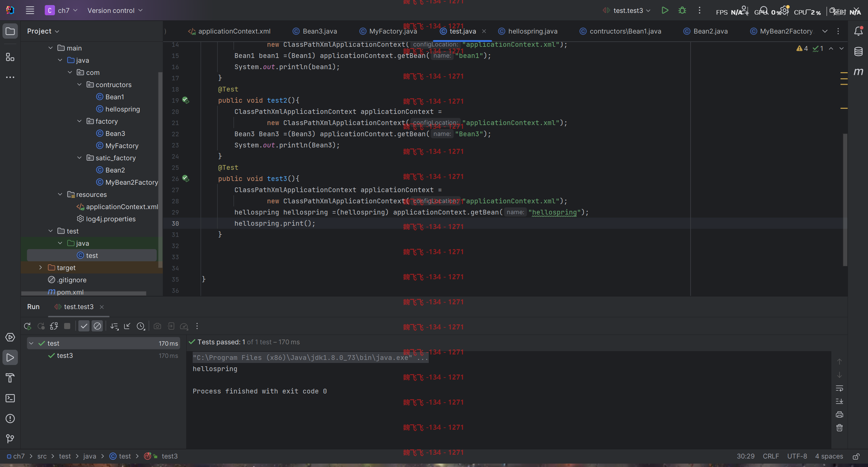This screenshot has width=868, height=467.
Task: Open More Actions menu beside debug button
Action: pyautogui.click(x=699, y=11)
